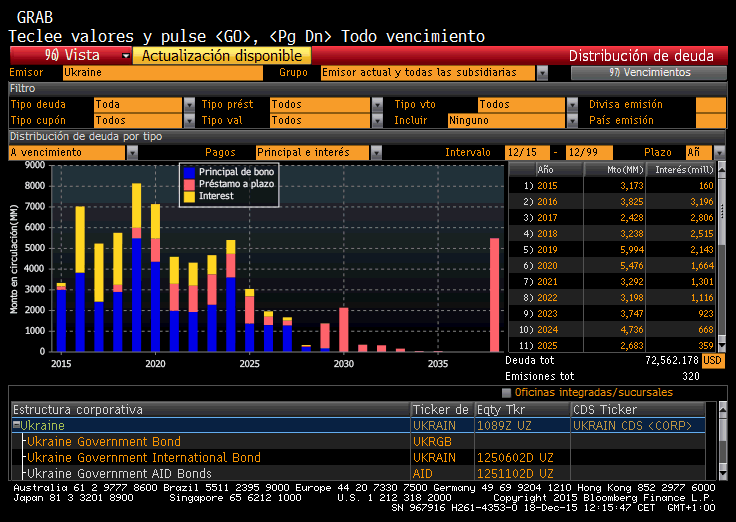Click the Estructura corporativa column header
736x522 pixels.
click(211, 410)
